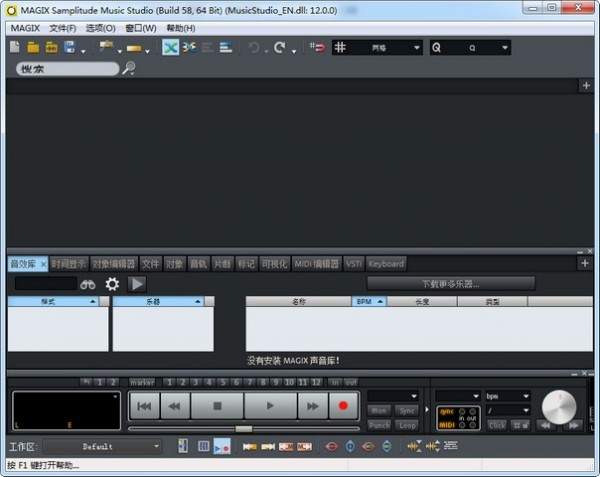600x477 pixels.
Task: Toggle the Sync button in transport
Action: pyautogui.click(x=406, y=410)
